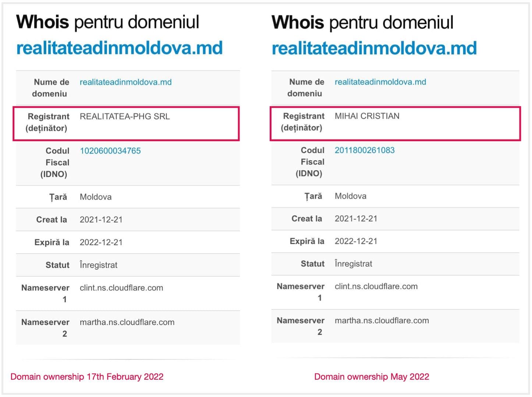Click clint.ns.cloudflare.com in the February 2022 table
The height and width of the screenshot is (397, 532).
[121, 288]
